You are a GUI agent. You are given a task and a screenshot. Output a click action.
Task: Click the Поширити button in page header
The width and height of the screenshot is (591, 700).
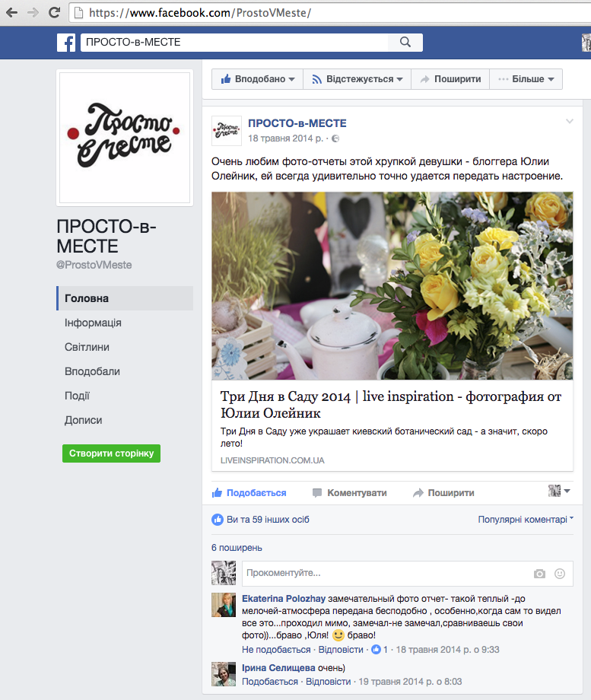450,79
